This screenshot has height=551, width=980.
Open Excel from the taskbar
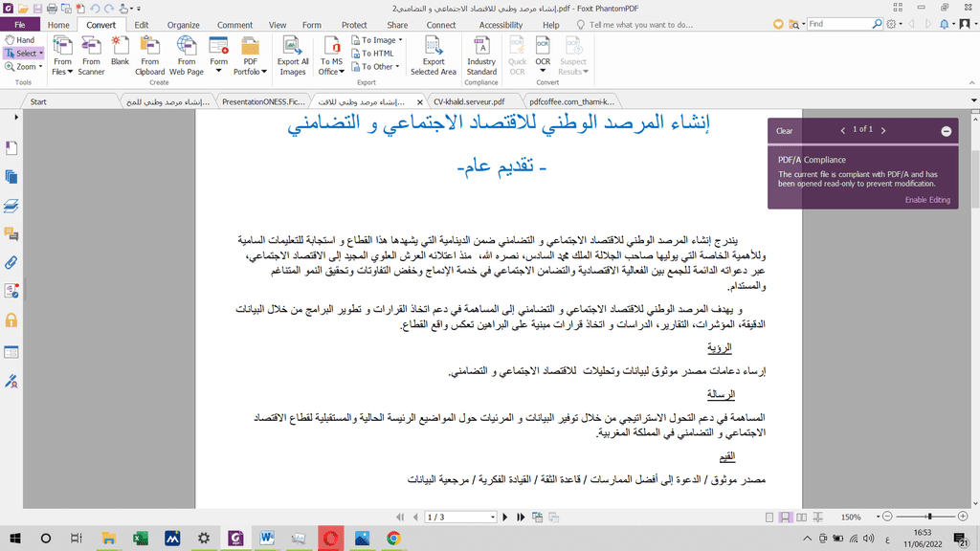pyautogui.click(x=141, y=538)
